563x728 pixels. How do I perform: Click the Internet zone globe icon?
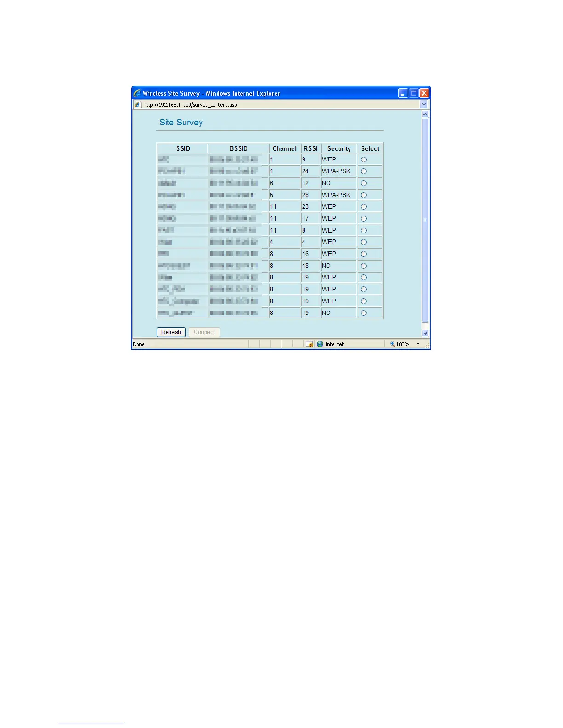pos(320,344)
